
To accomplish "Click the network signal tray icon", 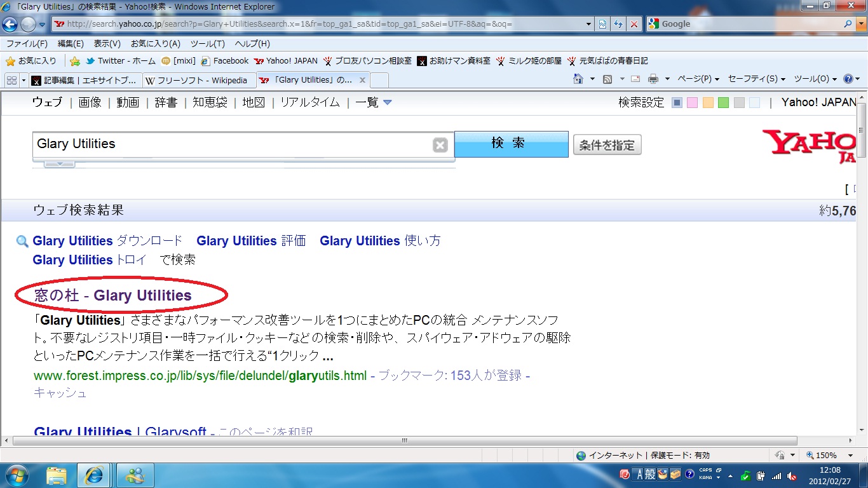I will tap(776, 475).
